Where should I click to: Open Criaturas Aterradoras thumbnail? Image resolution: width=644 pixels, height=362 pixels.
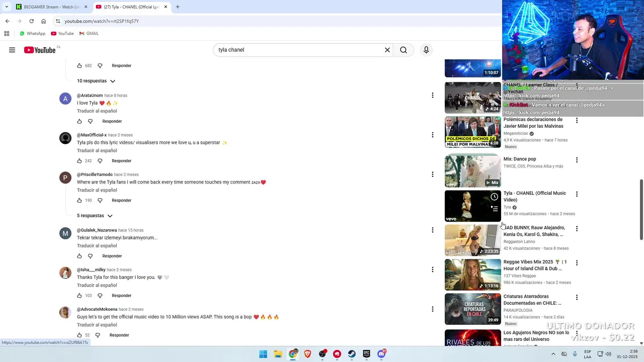coord(473,309)
